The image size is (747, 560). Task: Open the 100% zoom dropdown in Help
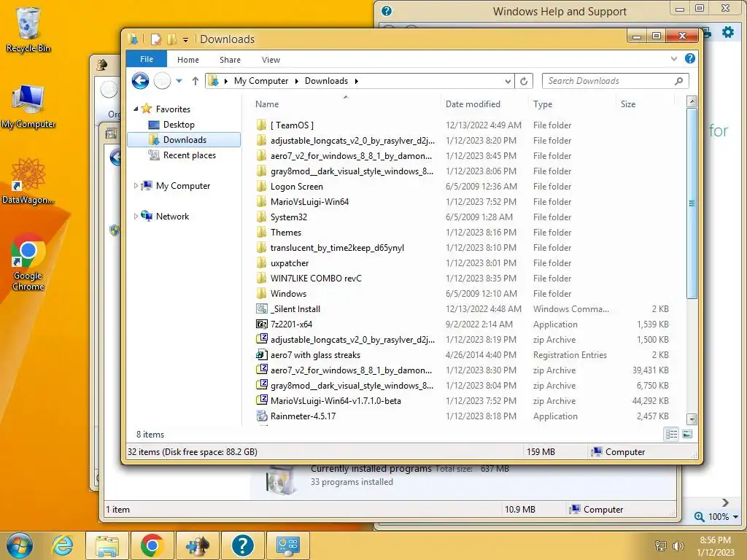click(735, 517)
